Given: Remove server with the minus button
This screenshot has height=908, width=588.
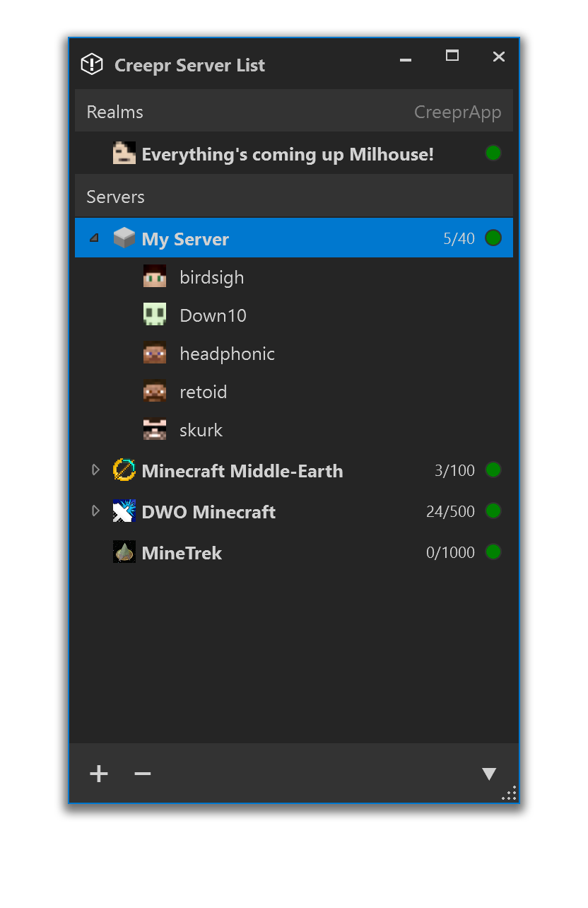Looking at the screenshot, I should tap(143, 774).
